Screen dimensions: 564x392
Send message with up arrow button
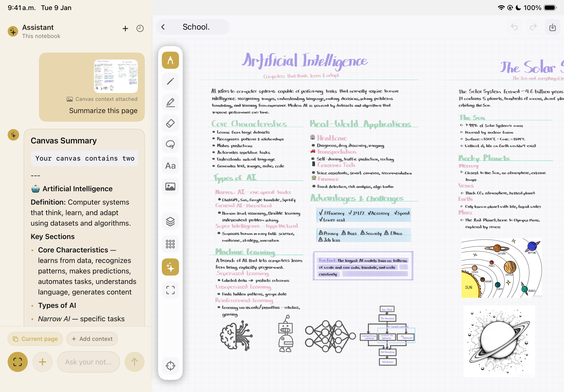coord(134,362)
